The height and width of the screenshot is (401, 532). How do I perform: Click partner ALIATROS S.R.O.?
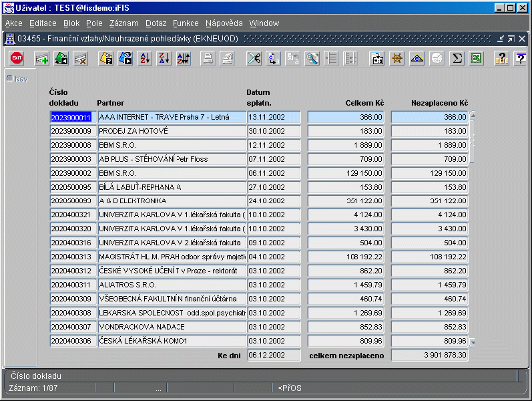pyautogui.click(x=172, y=285)
